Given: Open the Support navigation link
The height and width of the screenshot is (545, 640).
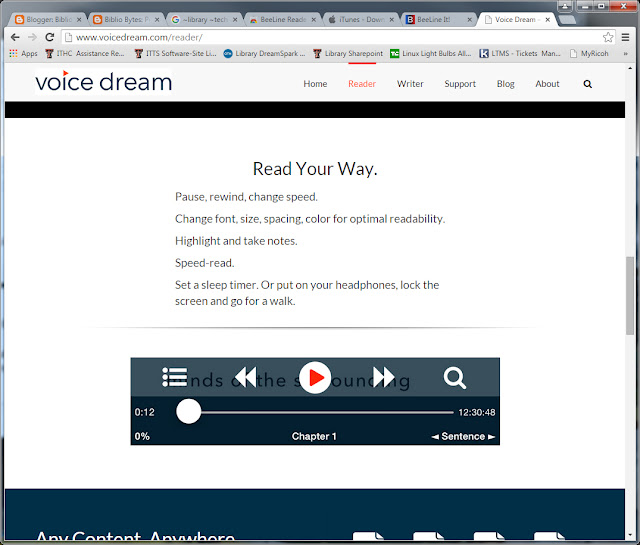Looking at the screenshot, I should click(460, 84).
